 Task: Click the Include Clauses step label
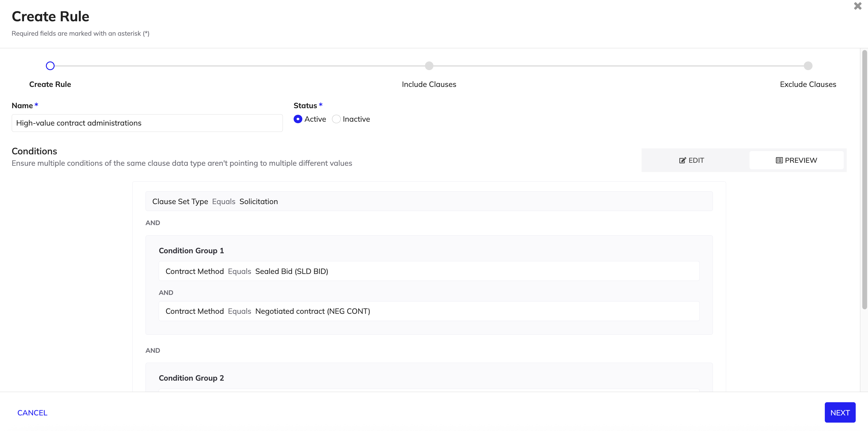point(429,85)
